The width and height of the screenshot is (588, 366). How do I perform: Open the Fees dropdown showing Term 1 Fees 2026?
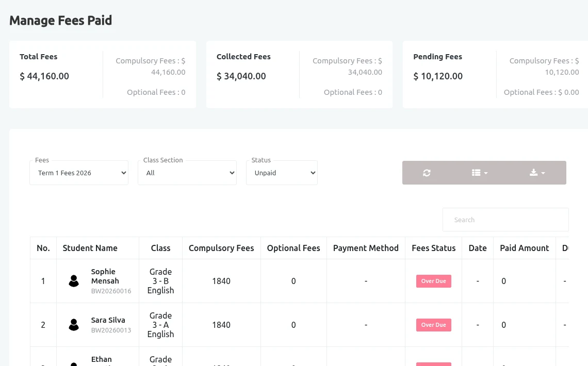[79, 173]
